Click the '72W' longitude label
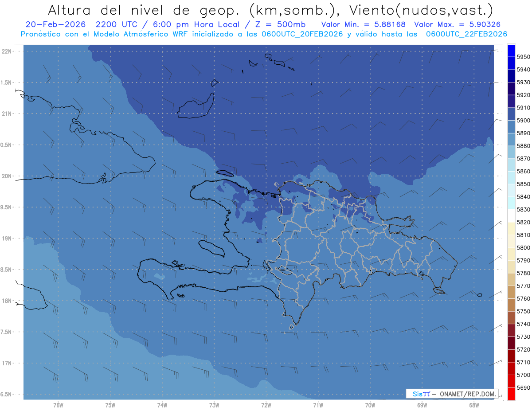This screenshot has width=532, height=411. [x=266, y=405]
